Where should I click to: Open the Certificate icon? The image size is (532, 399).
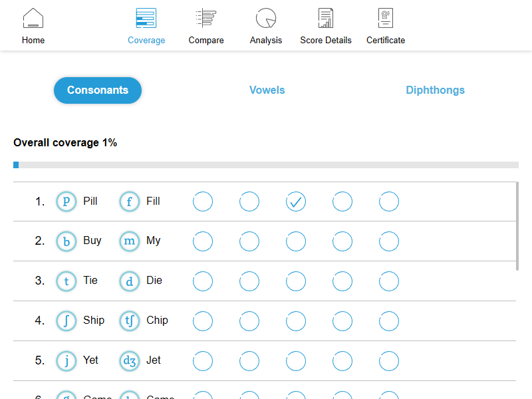click(386, 19)
